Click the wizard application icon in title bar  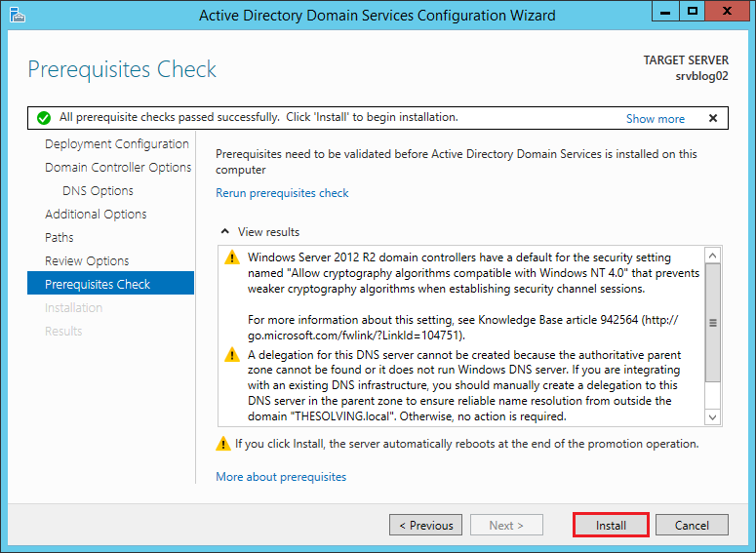[18, 15]
